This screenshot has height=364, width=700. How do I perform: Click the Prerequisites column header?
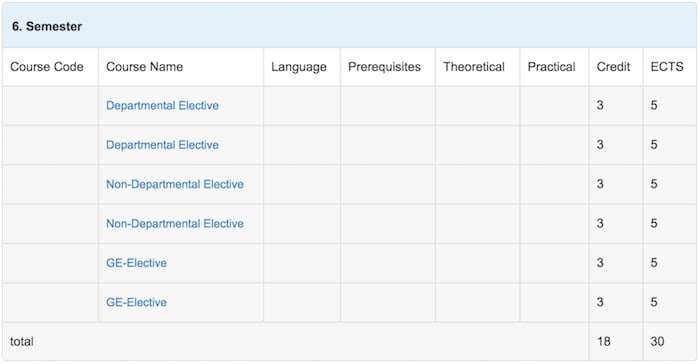[x=384, y=67]
